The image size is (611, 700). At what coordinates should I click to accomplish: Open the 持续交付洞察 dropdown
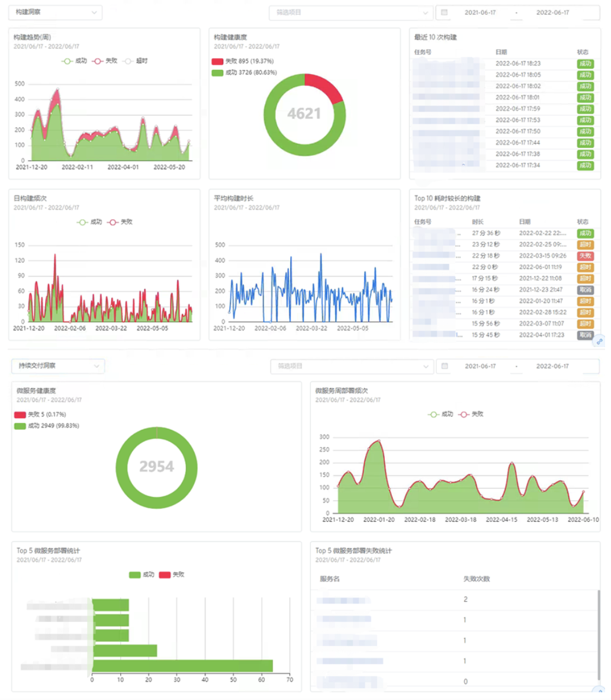coord(58,366)
